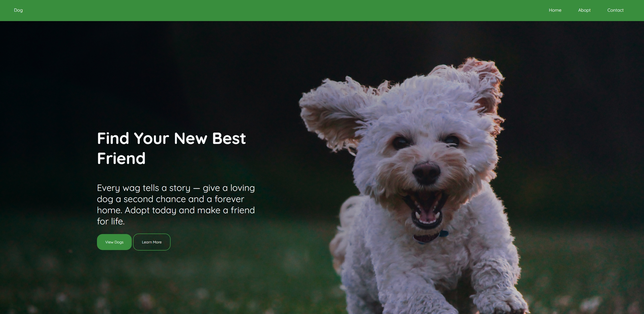Click the word Friend in the heading
Screen dimensions: 644x314
[x=121, y=158]
